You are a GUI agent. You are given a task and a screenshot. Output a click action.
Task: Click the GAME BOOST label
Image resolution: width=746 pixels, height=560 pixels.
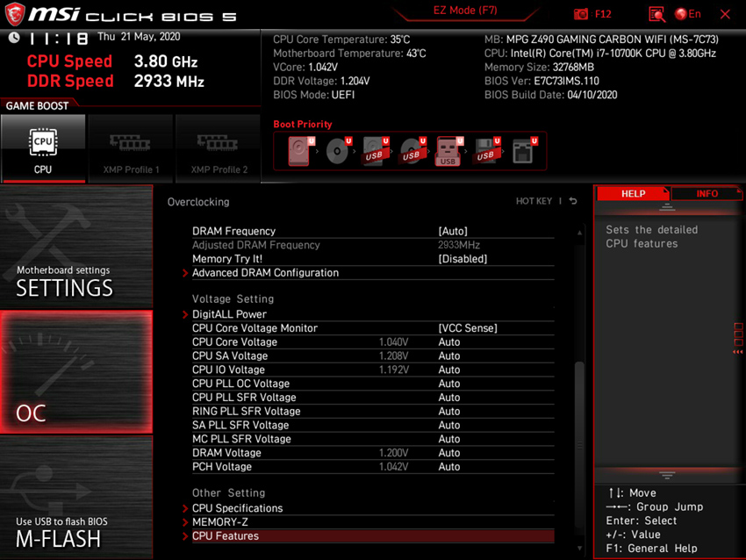click(37, 105)
